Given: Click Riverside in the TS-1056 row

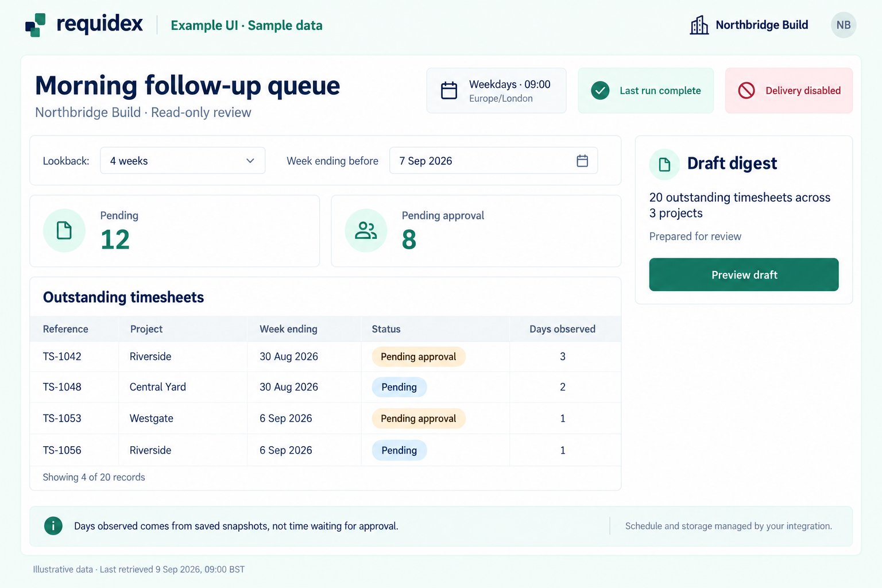Looking at the screenshot, I should (x=150, y=450).
